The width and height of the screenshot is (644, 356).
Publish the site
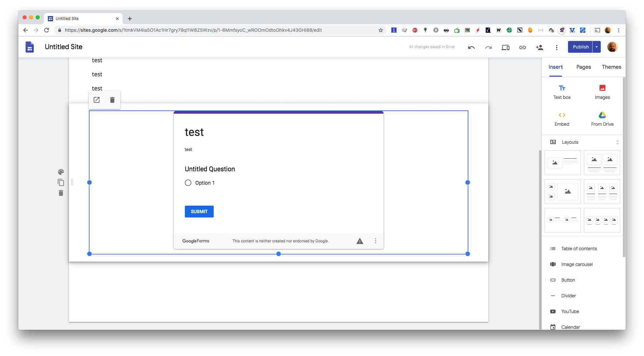pos(580,47)
